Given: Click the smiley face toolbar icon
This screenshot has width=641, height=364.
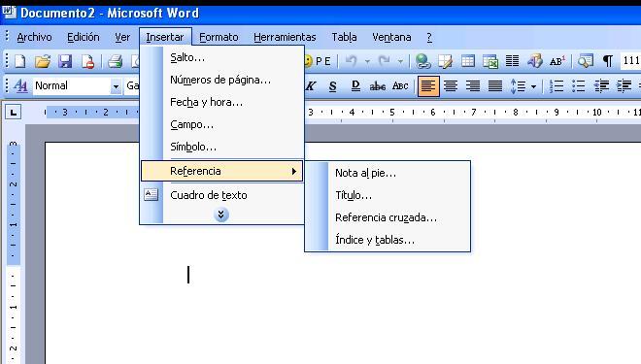Looking at the screenshot, I should [308, 61].
